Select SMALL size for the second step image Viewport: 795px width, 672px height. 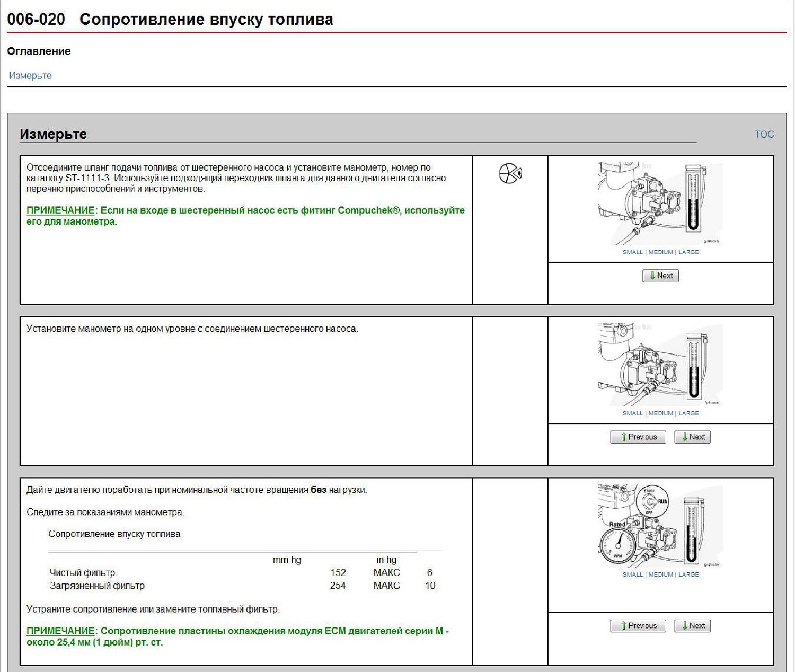pos(632,413)
